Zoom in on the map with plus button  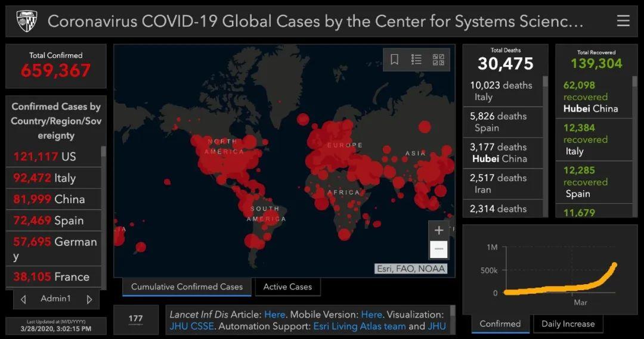coord(439,231)
